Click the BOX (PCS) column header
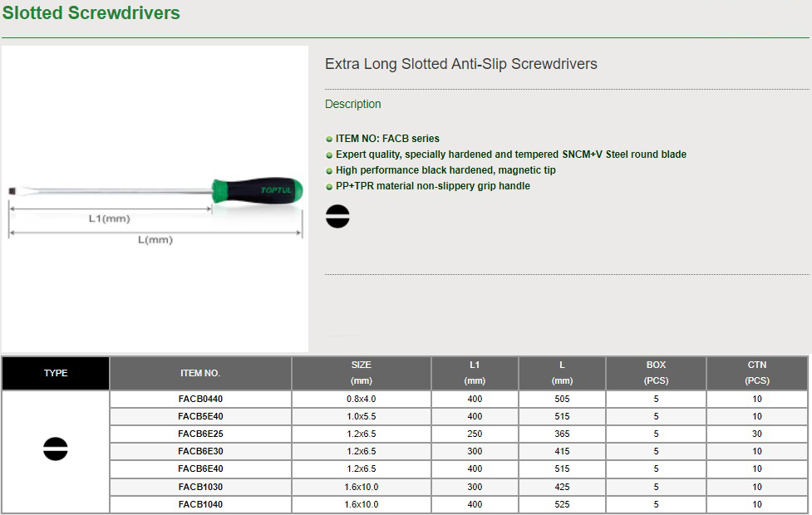Screen dimensions: 812x515 (656, 373)
